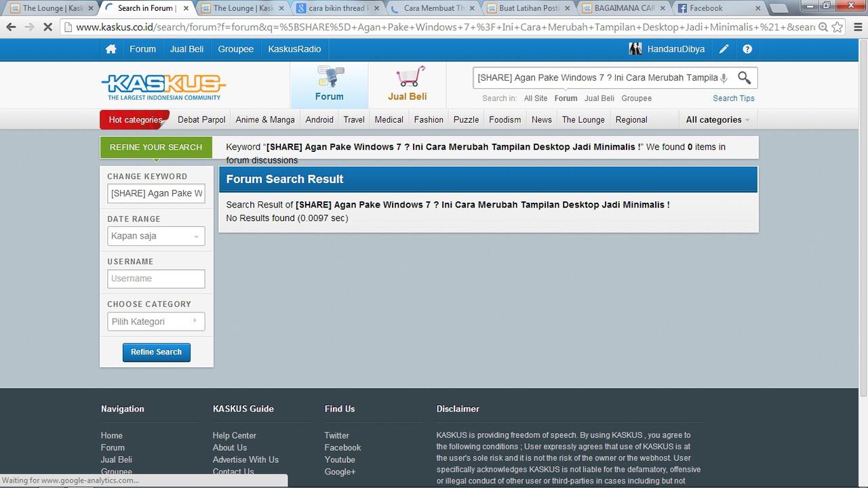This screenshot has width=868, height=488.
Task: Switch to first 'The Lounge | Kask' tab
Action: tap(52, 8)
